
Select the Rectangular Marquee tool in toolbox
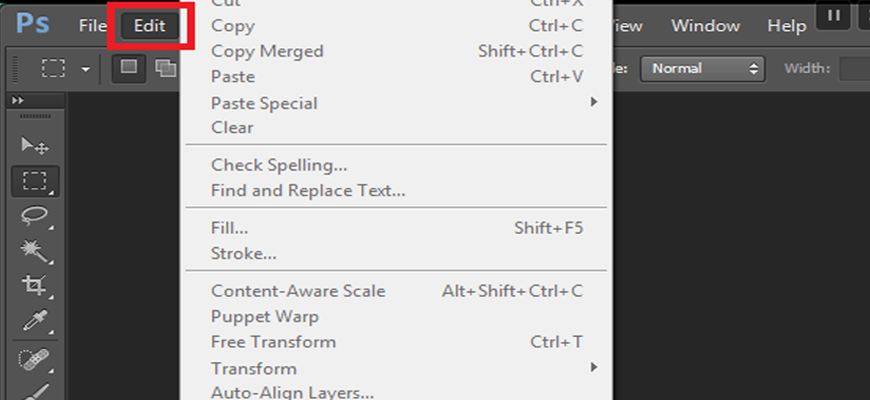[35, 181]
